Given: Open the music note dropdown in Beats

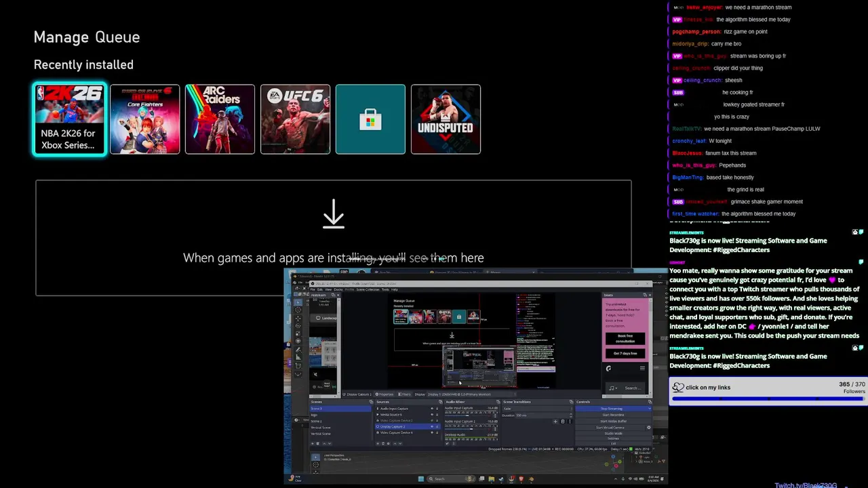Looking at the screenshot, I should click(613, 388).
